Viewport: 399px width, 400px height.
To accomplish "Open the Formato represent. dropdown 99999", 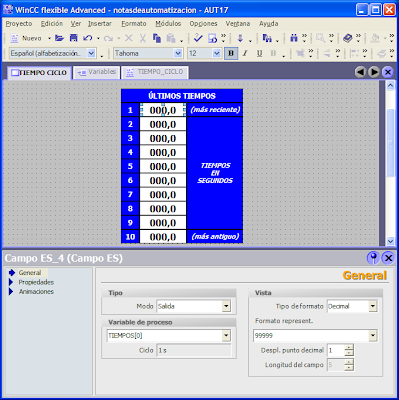I will point(373,336).
